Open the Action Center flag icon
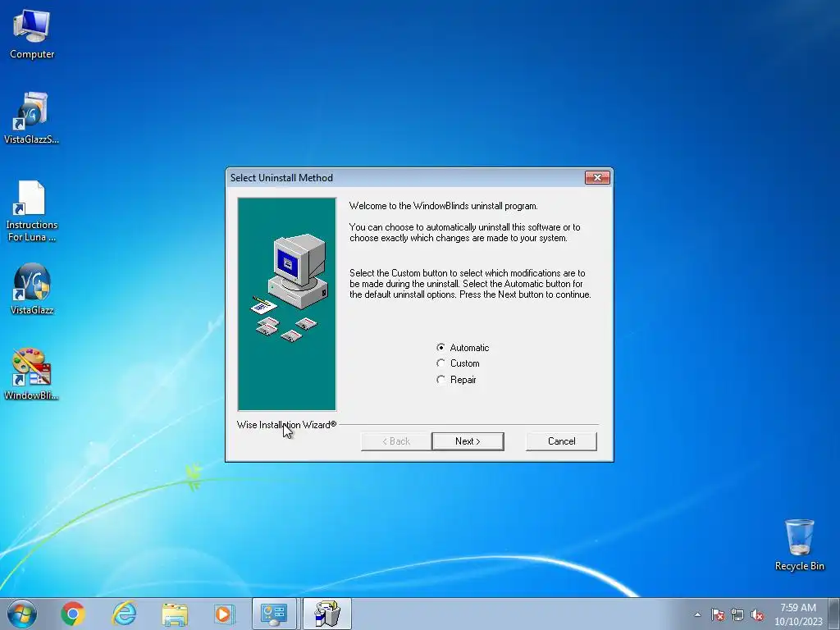The height and width of the screenshot is (630, 840). pos(718,614)
